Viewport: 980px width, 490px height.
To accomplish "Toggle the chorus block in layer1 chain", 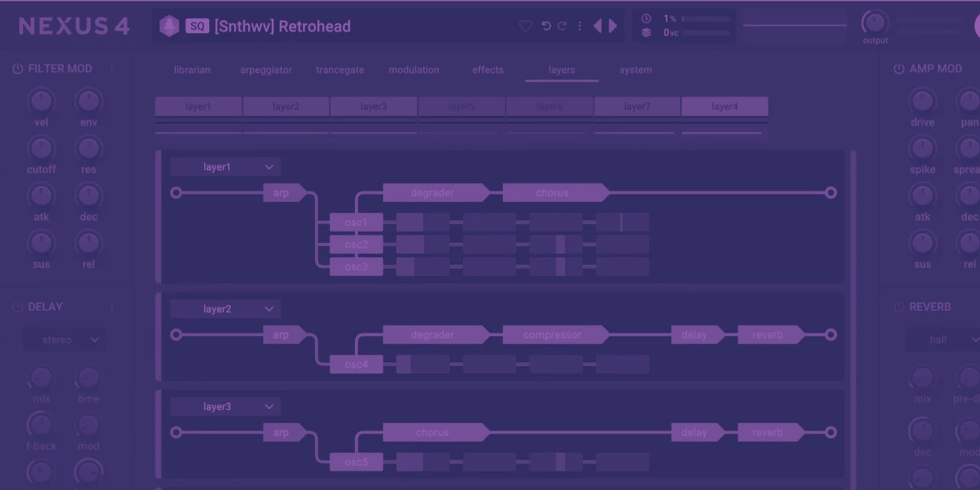I will coord(556,193).
